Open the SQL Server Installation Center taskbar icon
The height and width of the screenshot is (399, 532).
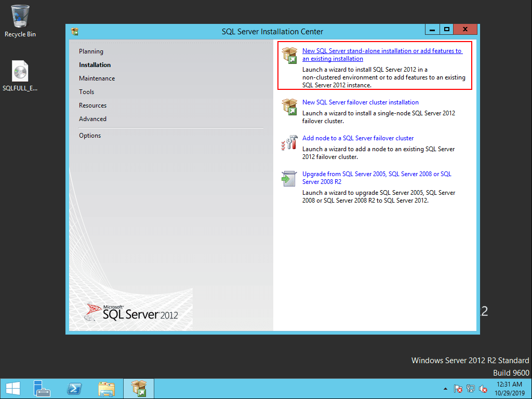[138, 388]
